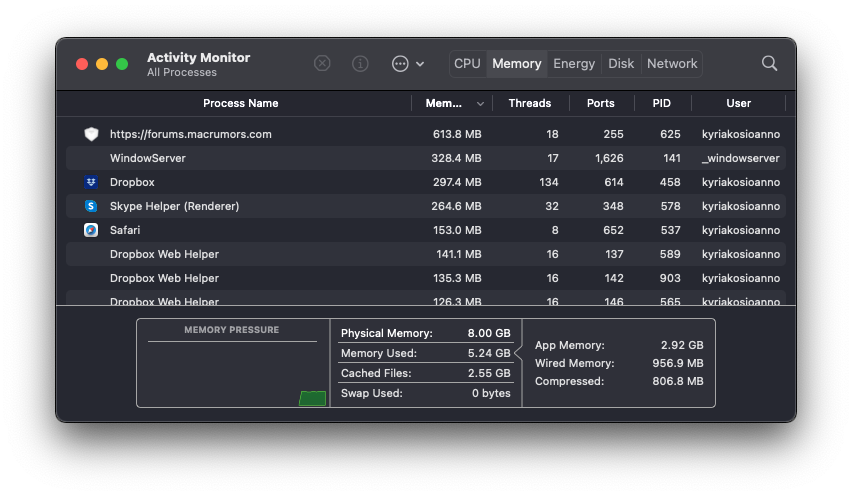Select the Skype Helper icon
Screen dimensions: 852x496
pos(91,206)
